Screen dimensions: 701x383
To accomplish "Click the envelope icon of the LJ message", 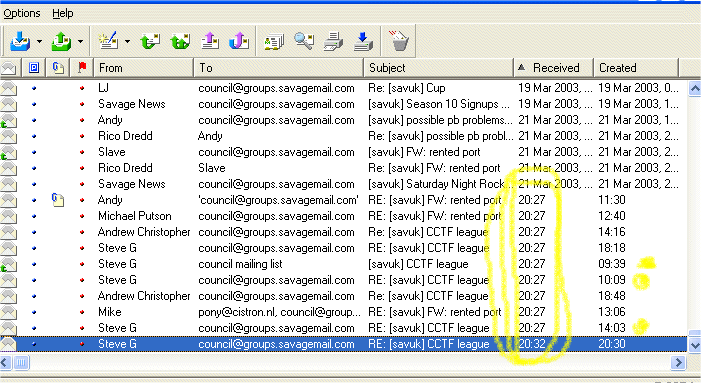I will click(8, 88).
